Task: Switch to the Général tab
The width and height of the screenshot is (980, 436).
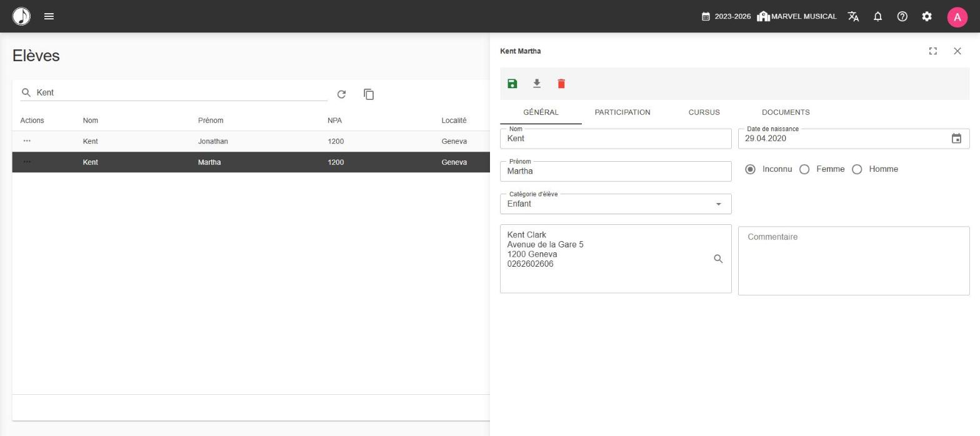Action: [x=541, y=112]
